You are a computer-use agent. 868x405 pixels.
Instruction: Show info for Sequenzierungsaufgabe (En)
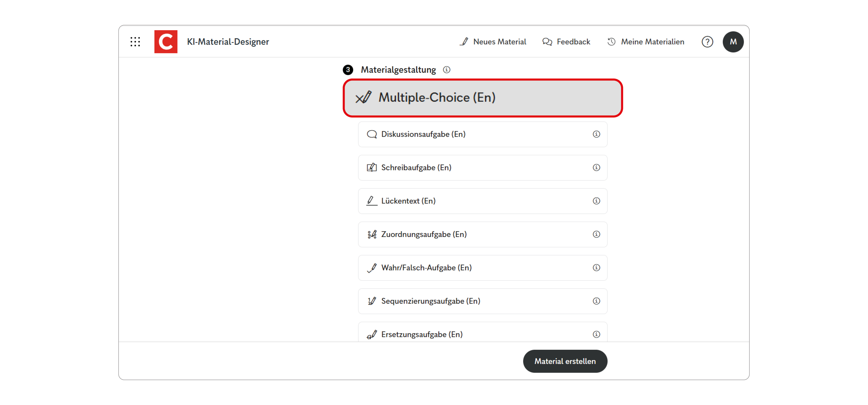[x=596, y=301]
